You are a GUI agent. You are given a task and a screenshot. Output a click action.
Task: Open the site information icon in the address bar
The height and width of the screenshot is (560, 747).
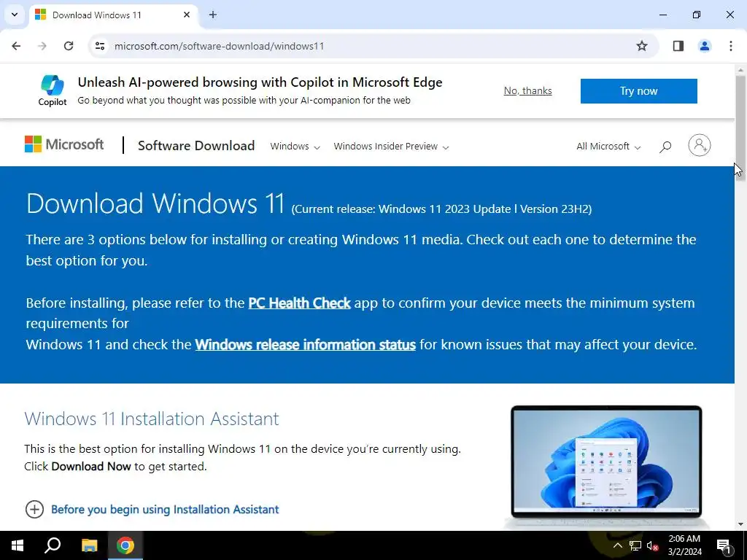[x=100, y=46]
